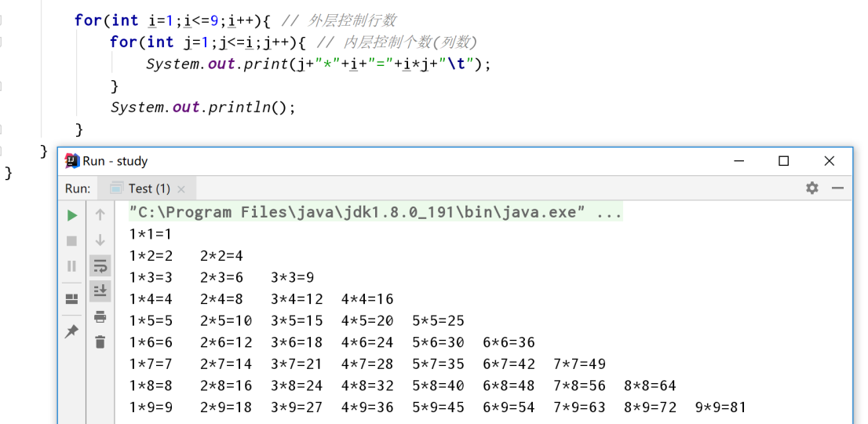
Task: Click the IntelliJ icon in Run window title
Action: click(72, 161)
